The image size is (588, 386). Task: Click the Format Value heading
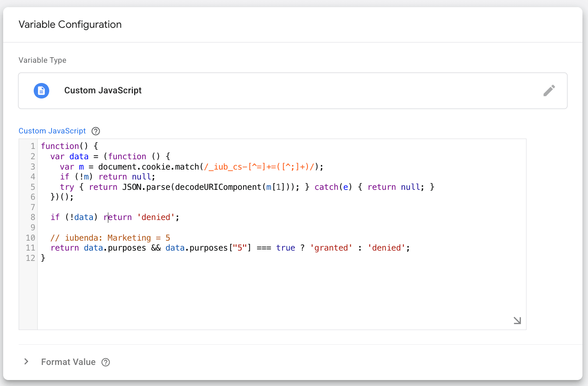click(x=68, y=362)
